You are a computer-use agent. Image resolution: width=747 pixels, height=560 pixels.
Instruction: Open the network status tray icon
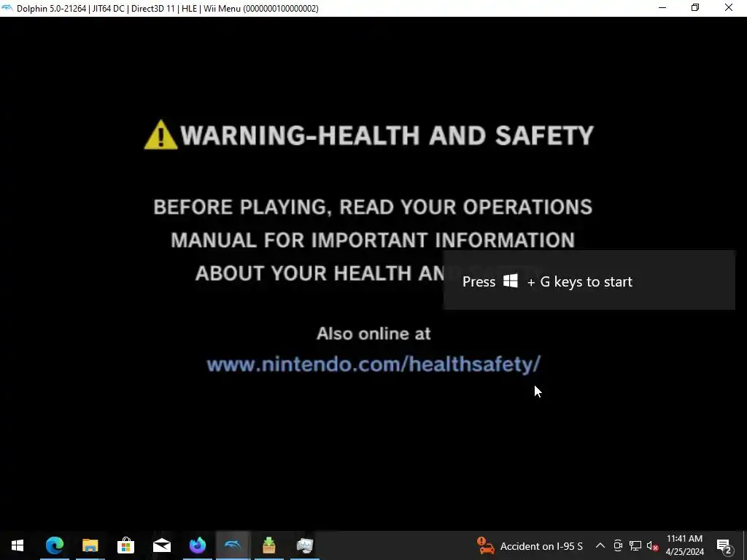635,545
